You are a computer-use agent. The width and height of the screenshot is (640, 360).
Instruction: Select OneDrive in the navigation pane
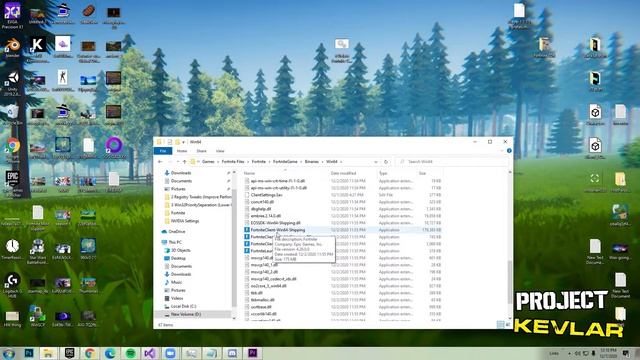(174, 231)
